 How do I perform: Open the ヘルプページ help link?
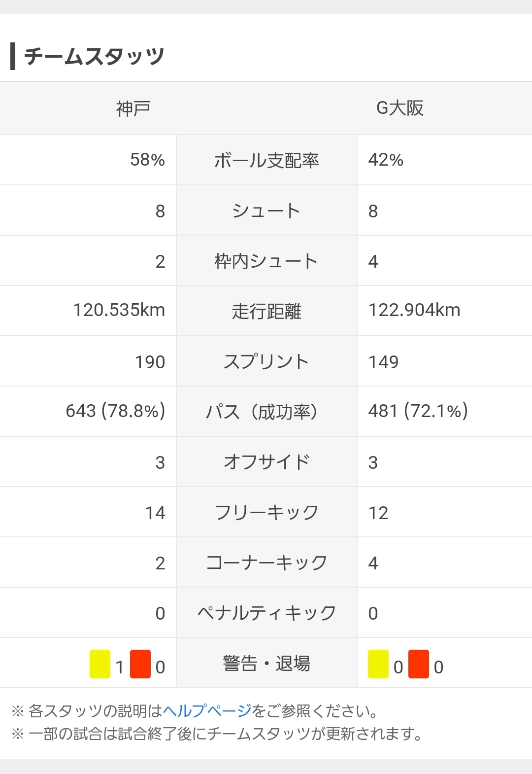coord(207,711)
